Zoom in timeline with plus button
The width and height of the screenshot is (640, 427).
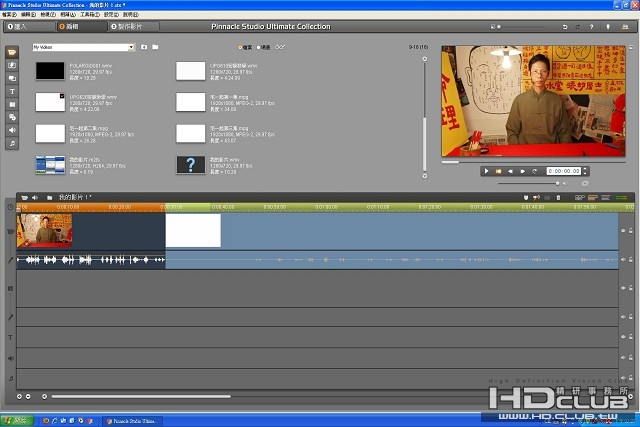point(19,396)
